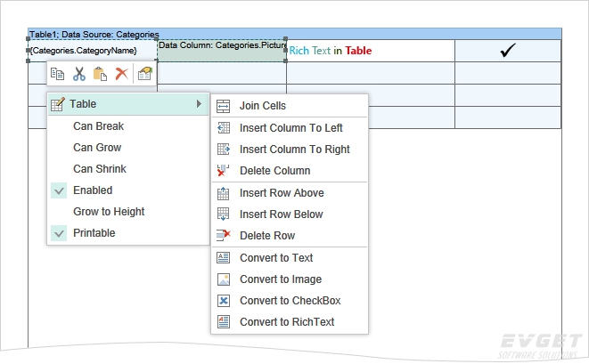
Task: Choose Convert to Image entry
Action: click(290, 279)
